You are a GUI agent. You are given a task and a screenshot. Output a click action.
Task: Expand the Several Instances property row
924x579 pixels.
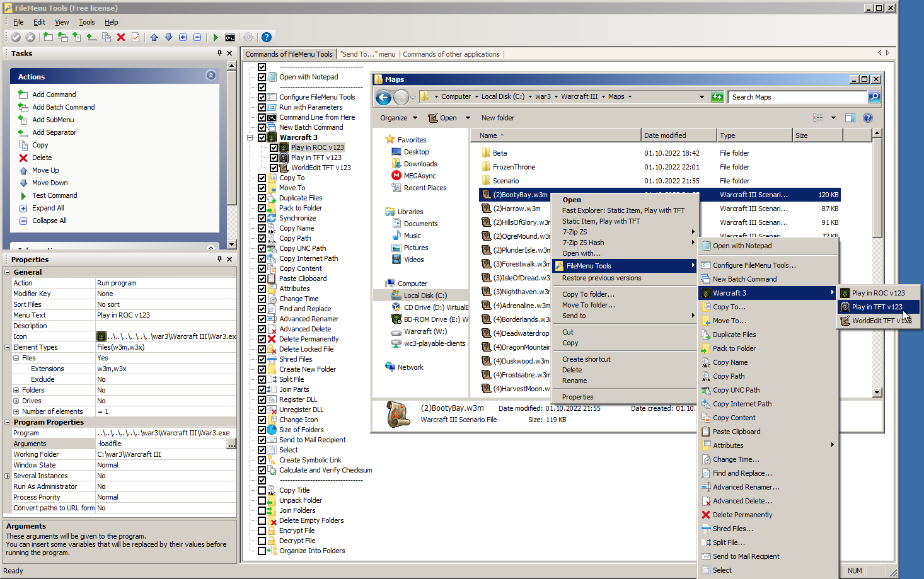[x=8, y=476]
